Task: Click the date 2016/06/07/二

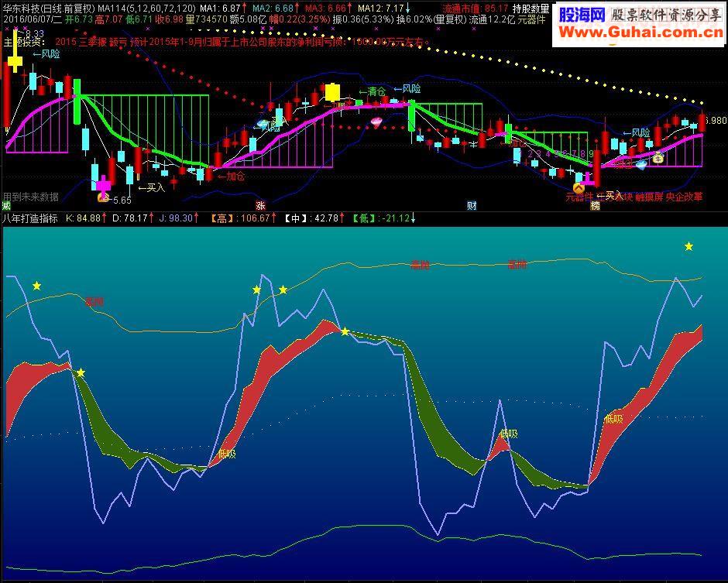Action: point(32,19)
